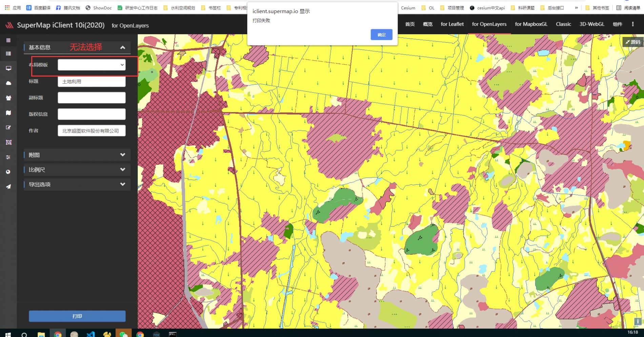
Task: Click the server stack icon in sidebar
Action: (x=8, y=54)
